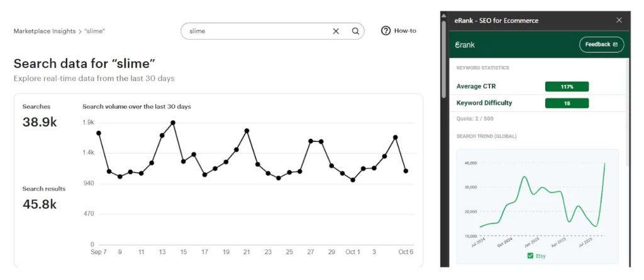This screenshot has width=644, height=280.
Task: Click the Searches 38.9k statistic
Action: (40, 122)
